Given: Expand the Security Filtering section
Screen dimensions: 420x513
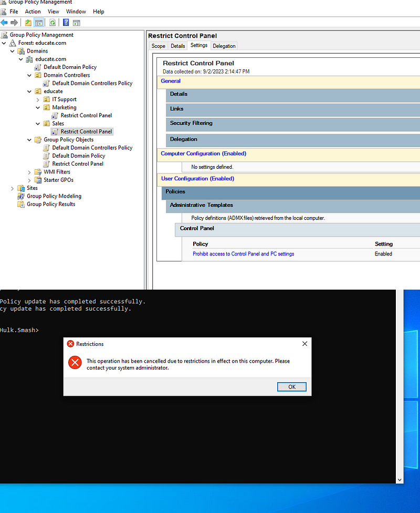Looking at the screenshot, I should click(192, 123).
